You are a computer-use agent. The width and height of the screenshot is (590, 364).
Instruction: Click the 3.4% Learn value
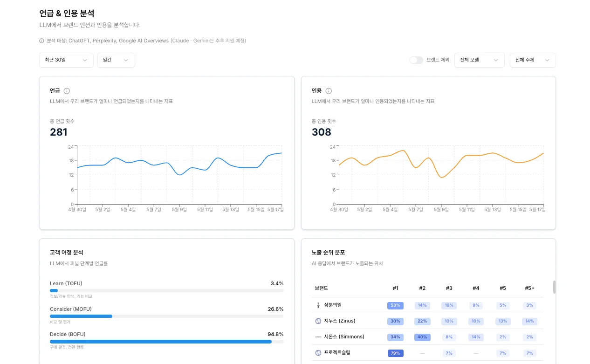coord(277,283)
